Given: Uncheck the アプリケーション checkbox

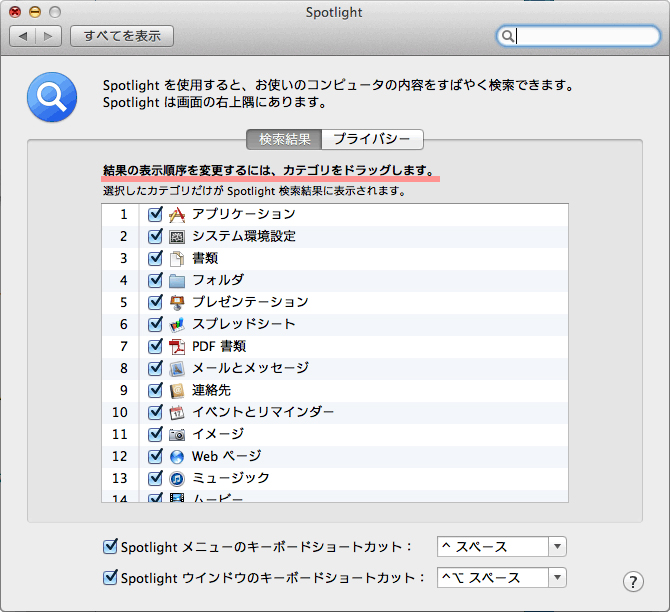Looking at the screenshot, I should 155,213.
